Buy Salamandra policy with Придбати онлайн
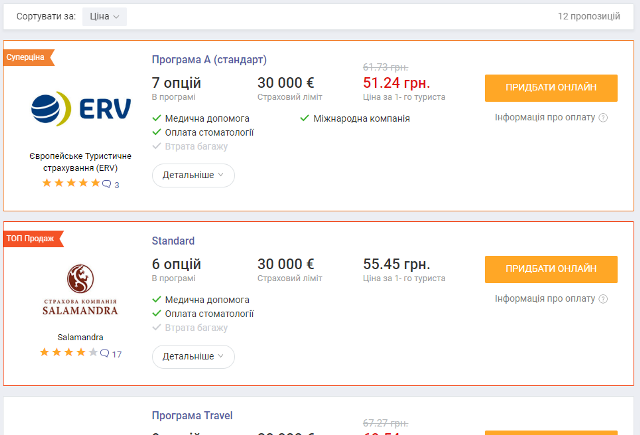The image size is (640, 435). [551, 269]
